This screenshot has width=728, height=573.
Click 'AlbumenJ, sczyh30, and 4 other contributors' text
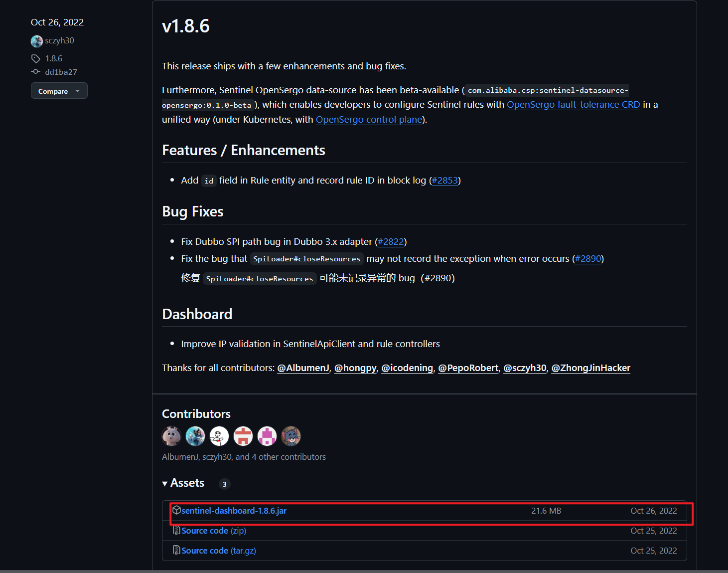point(244,457)
